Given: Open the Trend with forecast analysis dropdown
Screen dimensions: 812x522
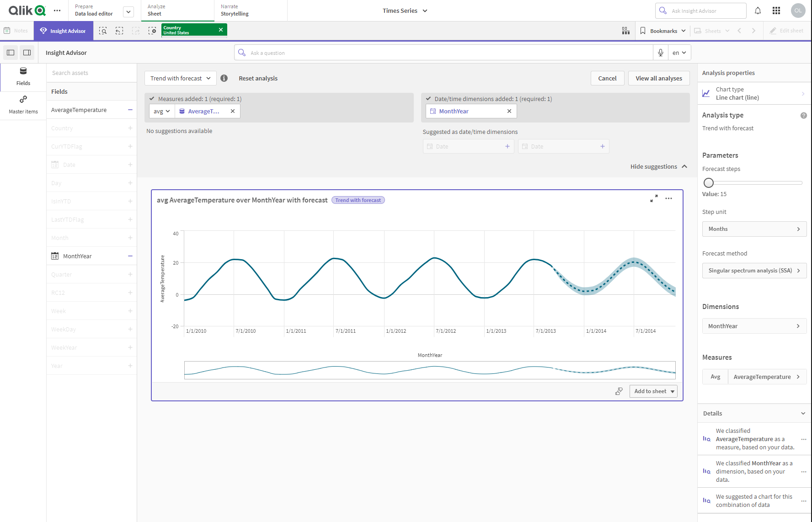Looking at the screenshot, I should coord(180,78).
